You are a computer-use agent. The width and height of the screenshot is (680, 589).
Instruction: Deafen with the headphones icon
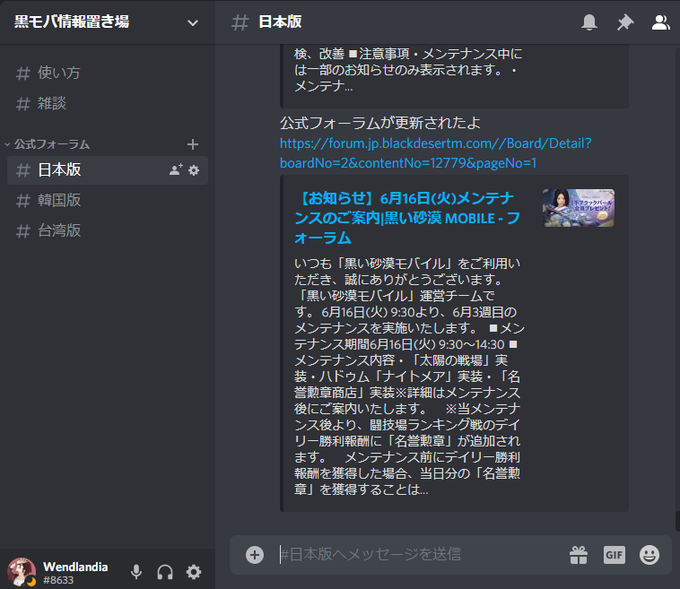click(165, 572)
